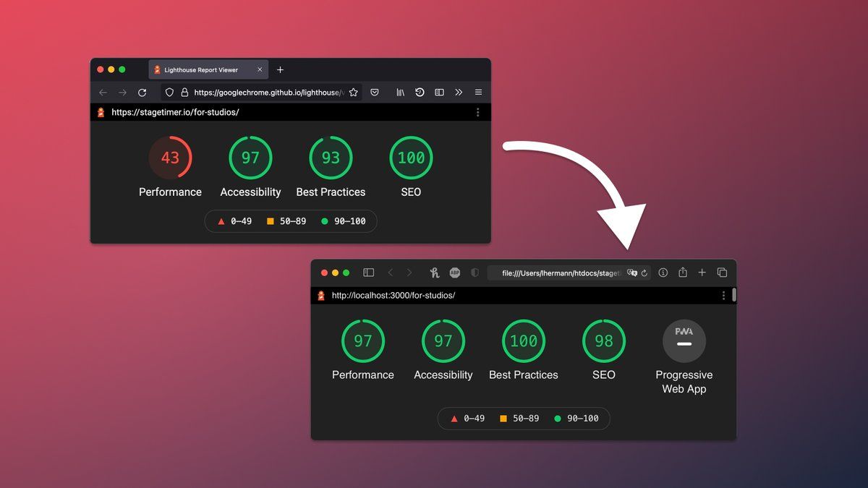
Task: Click the Safari address bar with file URL
Action: [x=561, y=273]
